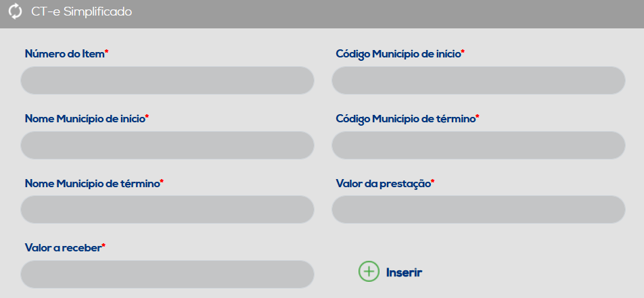
Task: Click the 'Código Município de início' label
Action: pos(398,54)
